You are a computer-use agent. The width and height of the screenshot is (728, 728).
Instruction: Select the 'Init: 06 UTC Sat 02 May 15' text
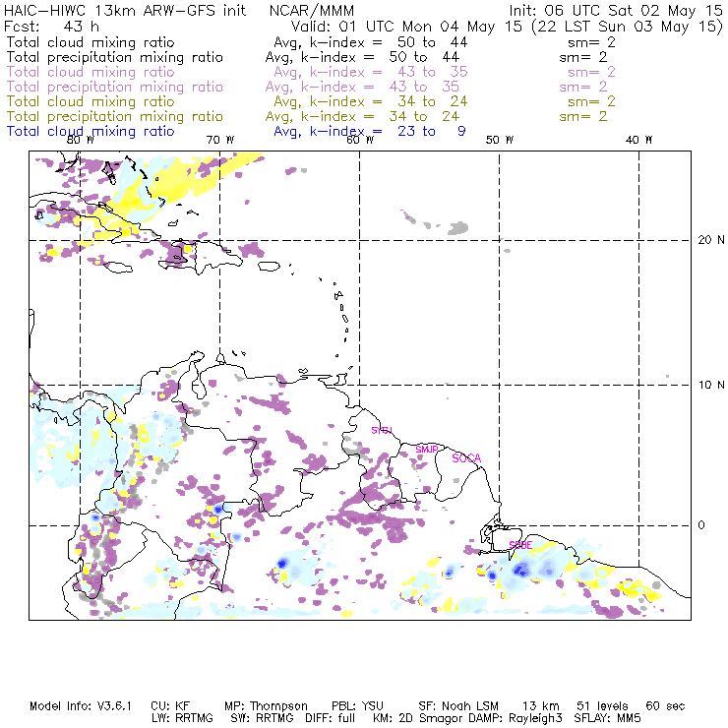[x=616, y=10]
